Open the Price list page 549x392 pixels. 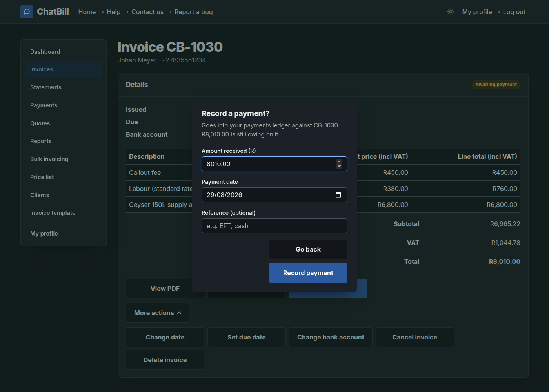(x=64, y=177)
